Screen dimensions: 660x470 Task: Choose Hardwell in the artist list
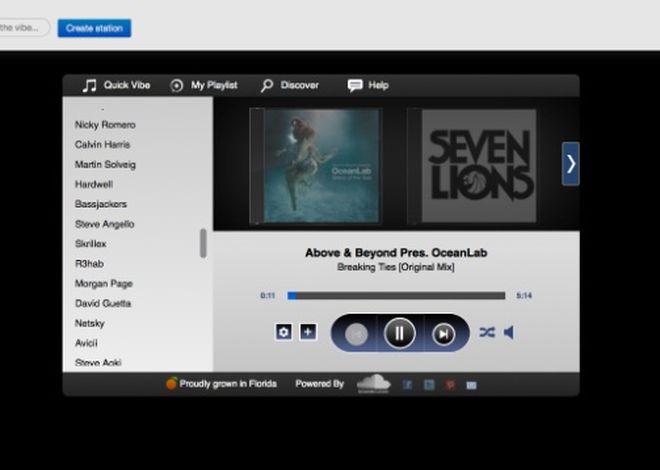point(94,184)
